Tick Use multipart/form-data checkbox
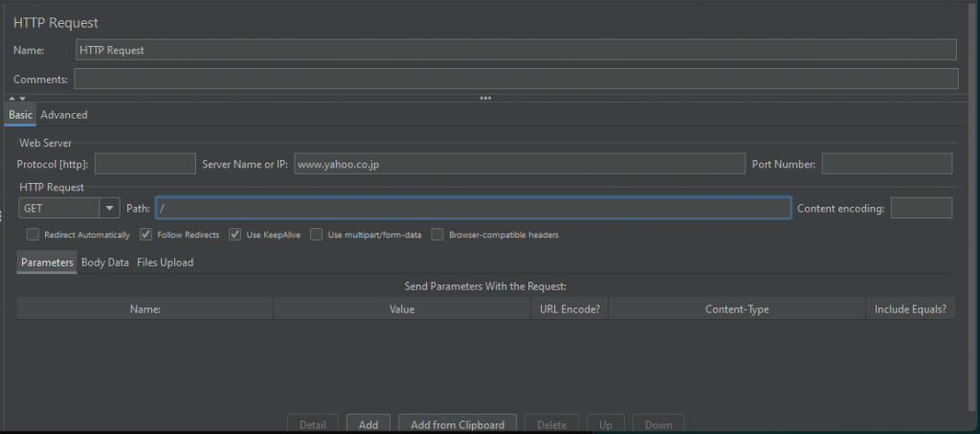 317,235
